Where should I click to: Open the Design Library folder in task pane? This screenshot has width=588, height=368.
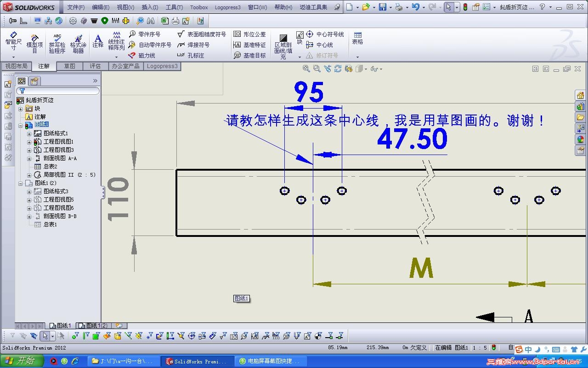[x=580, y=117]
